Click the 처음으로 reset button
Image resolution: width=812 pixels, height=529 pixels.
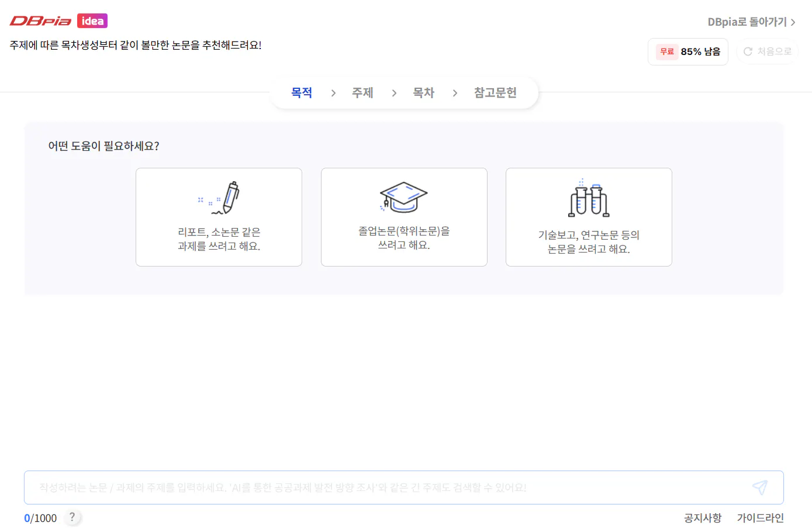point(768,51)
